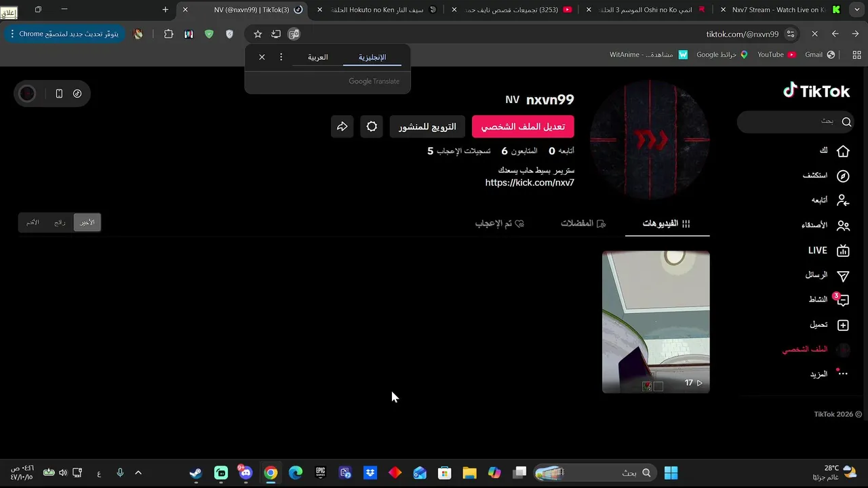
Task: Open the Google Maps 'خرائط' bookmark
Action: tap(722, 54)
